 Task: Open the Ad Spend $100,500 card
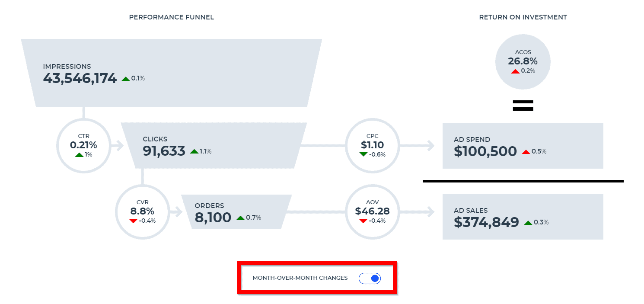[522, 146]
